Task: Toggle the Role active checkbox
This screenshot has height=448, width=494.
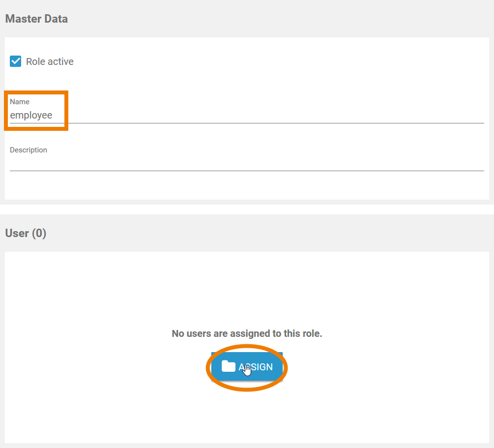Action: point(16,61)
